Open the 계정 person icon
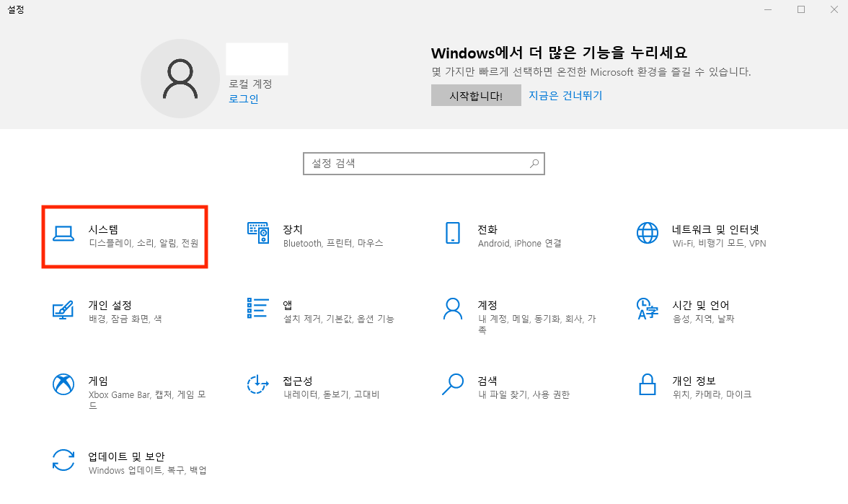 453,309
